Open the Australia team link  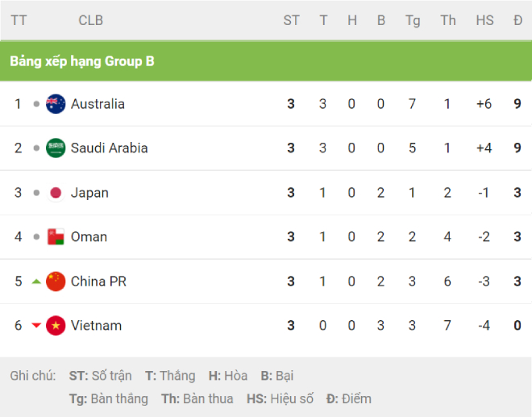click(x=98, y=104)
